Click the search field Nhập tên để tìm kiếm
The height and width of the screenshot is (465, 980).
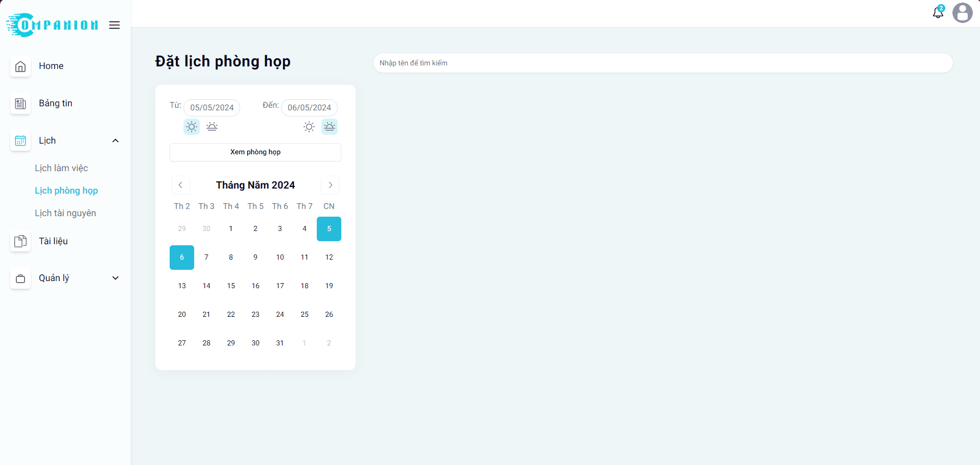tap(663, 63)
